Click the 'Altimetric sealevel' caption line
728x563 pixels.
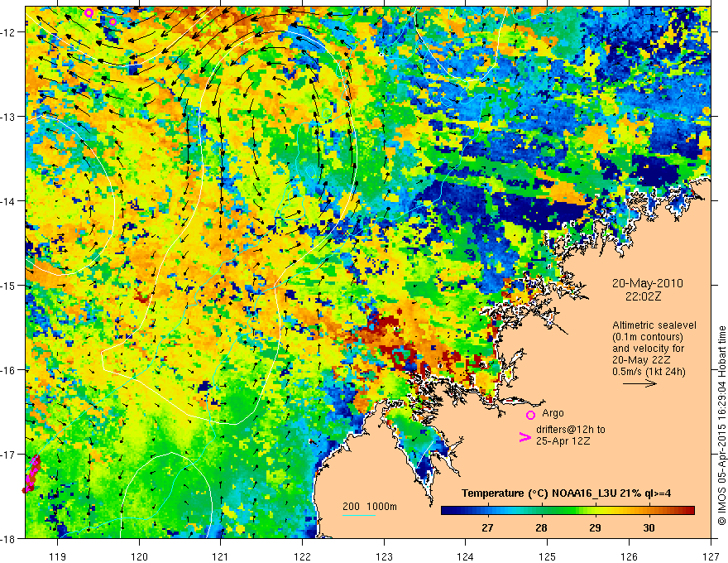point(654,325)
